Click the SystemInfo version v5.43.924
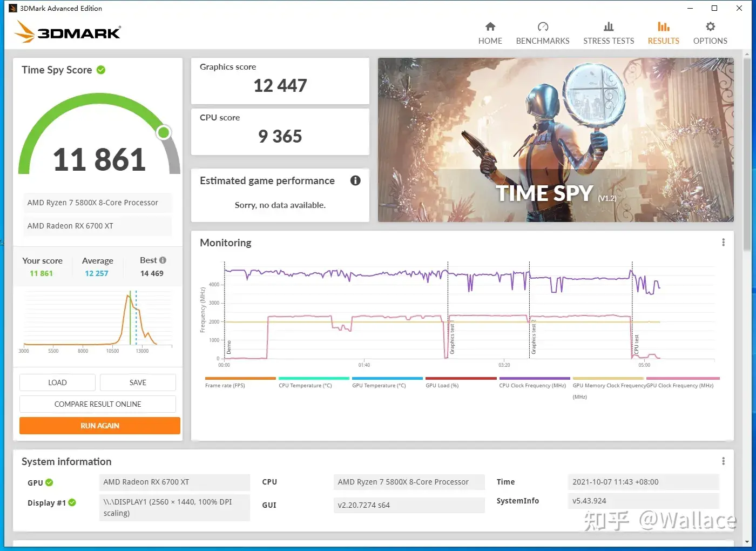Viewport: 756px width, 551px height. tap(644, 501)
